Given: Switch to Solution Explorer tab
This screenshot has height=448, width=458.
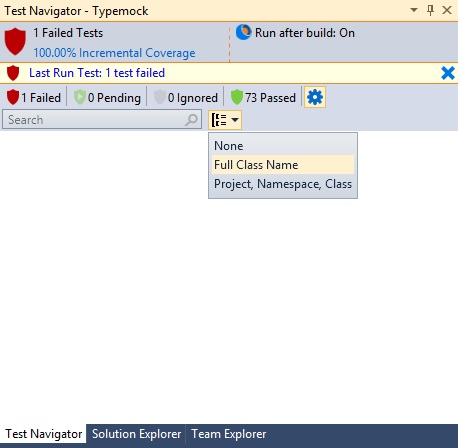Looking at the screenshot, I should (x=136, y=434).
